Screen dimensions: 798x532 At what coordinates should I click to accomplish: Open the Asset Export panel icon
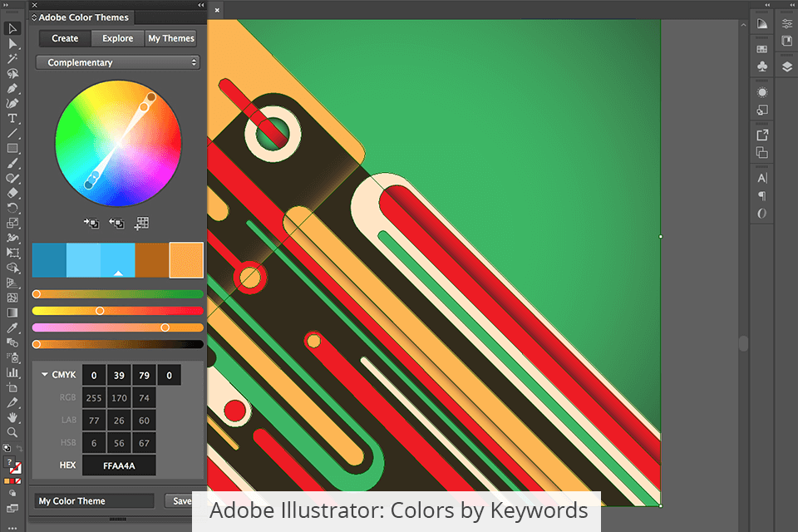(x=762, y=135)
